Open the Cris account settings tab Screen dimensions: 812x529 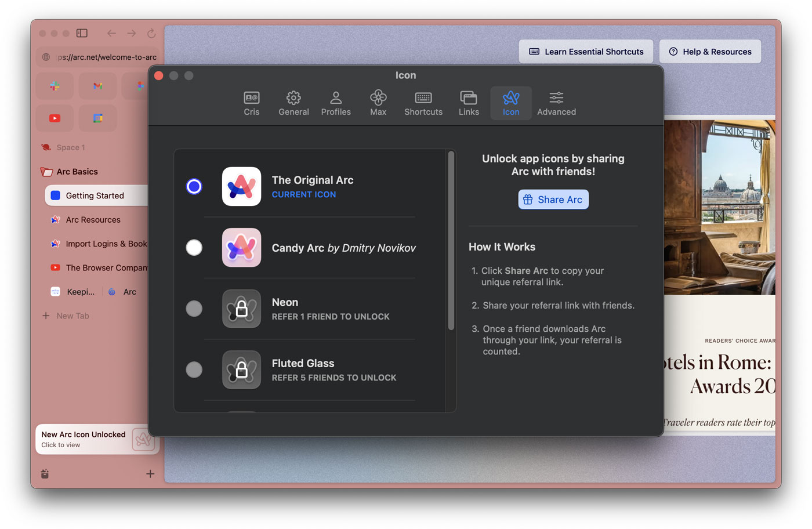[251, 103]
